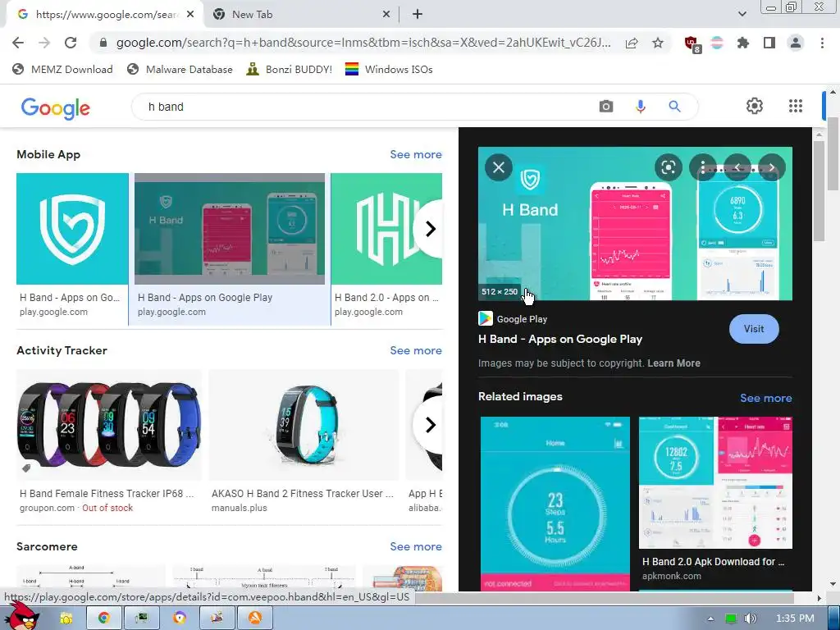The width and height of the screenshot is (840, 630).
Task: Search inside image with Lens icon
Action: click(x=668, y=167)
